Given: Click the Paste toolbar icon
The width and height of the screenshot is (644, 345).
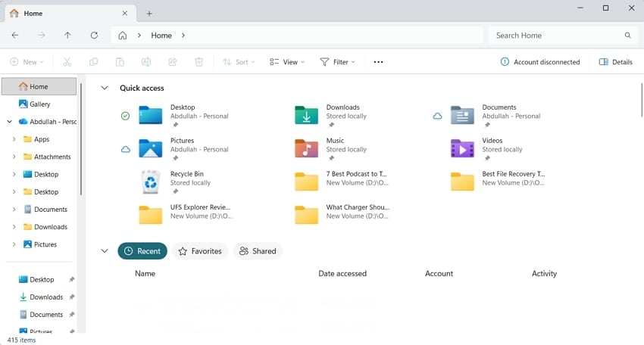Looking at the screenshot, I should pos(120,62).
